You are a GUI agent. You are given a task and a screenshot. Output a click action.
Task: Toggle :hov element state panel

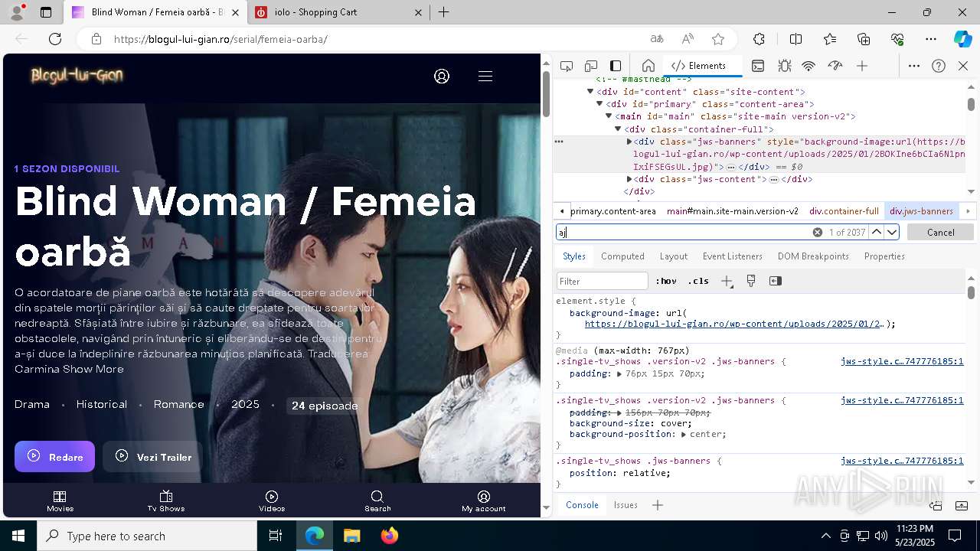point(666,281)
